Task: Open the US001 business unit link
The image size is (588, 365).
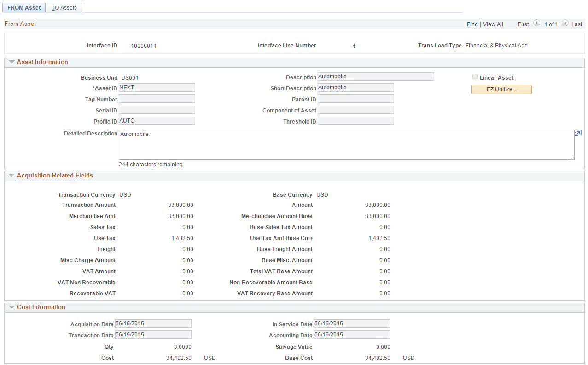Action: pos(130,77)
